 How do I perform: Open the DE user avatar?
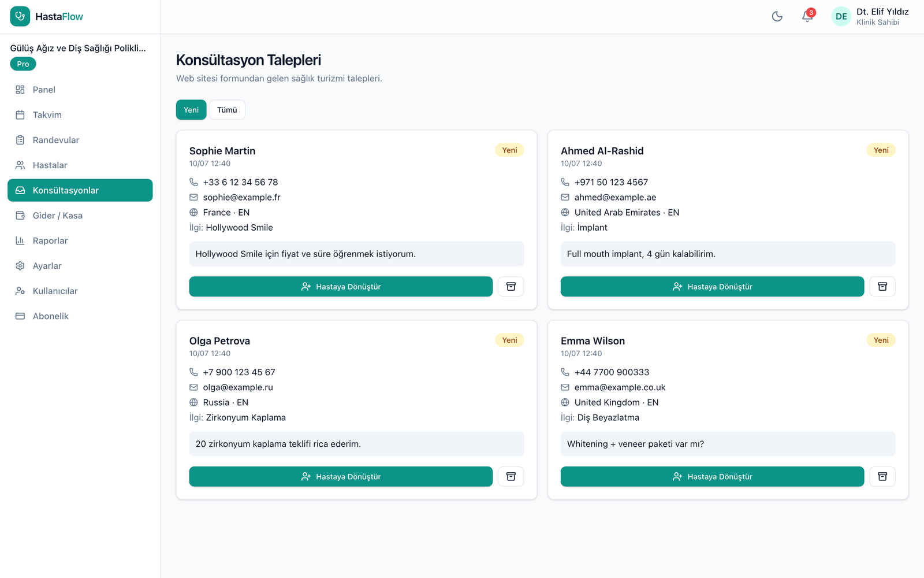[841, 17]
